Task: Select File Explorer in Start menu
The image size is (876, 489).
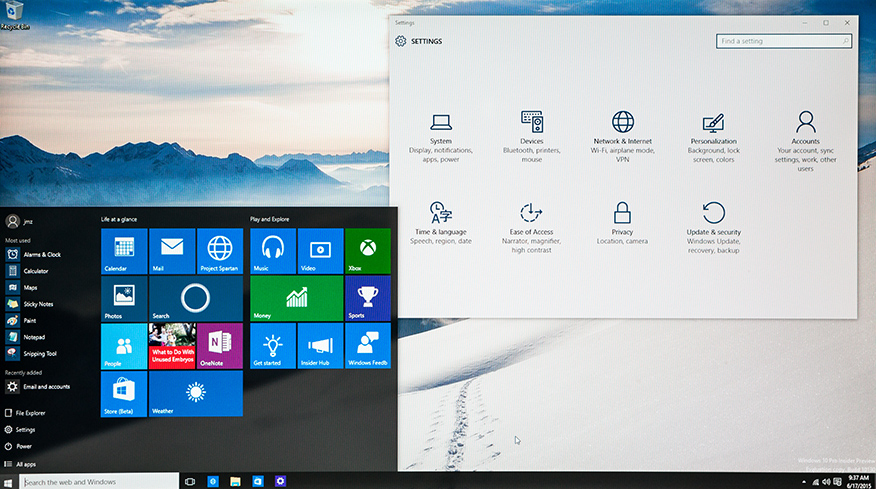Action: tap(30, 412)
